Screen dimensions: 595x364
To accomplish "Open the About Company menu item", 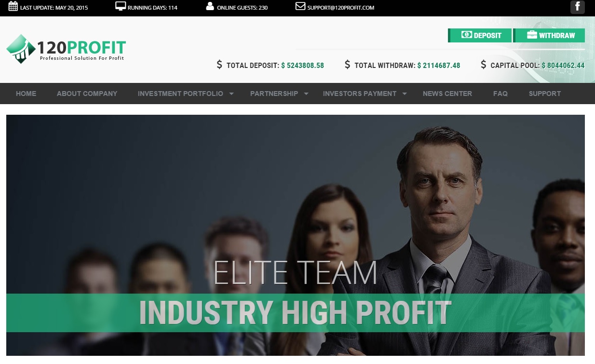I will (87, 94).
